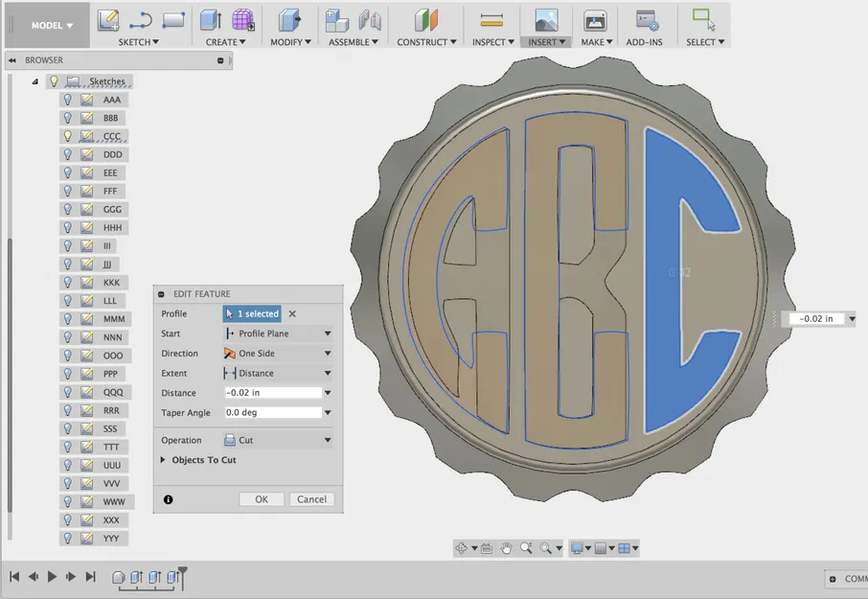
Task: Toggle visibility bulb for sketch AAA
Action: coord(67,100)
